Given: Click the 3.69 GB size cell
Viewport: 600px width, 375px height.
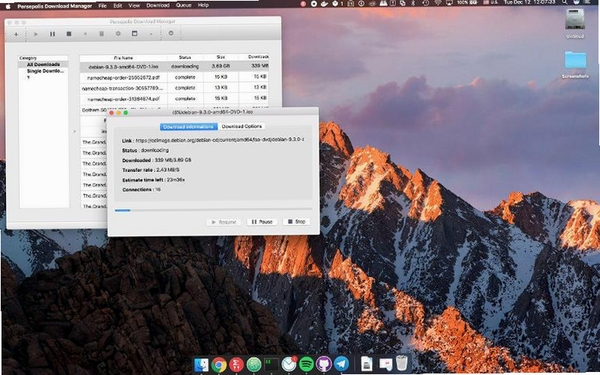Looking at the screenshot, I should pyautogui.click(x=221, y=66).
